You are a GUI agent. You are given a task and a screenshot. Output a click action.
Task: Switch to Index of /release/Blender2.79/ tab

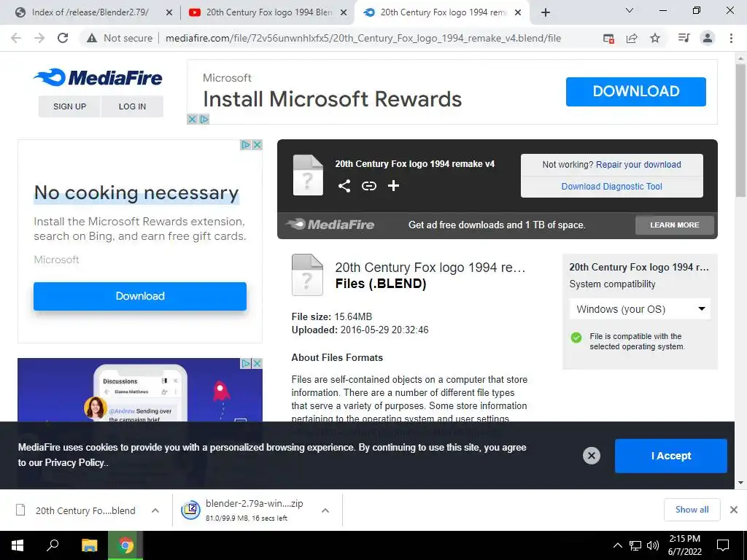point(90,12)
